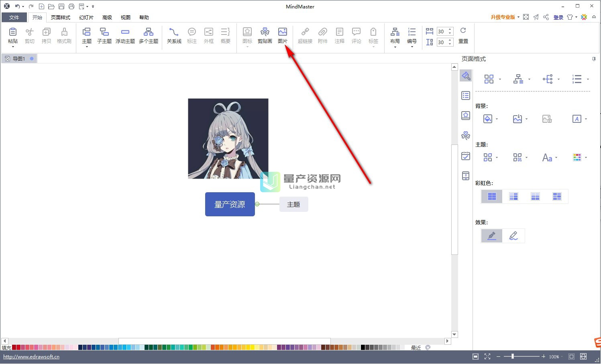Increase the vertical spacing stepper value
The image size is (601, 364).
[x=450, y=40]
